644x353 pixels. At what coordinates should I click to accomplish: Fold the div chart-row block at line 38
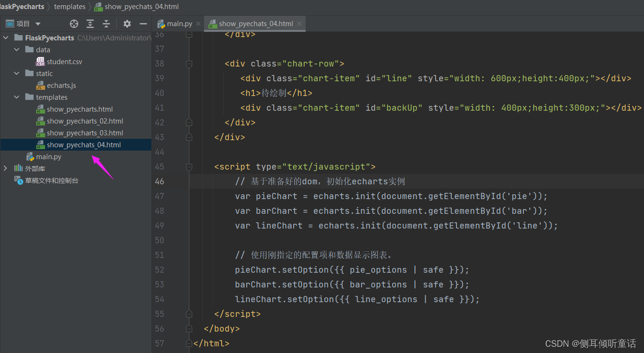click(x=189, y=64)
